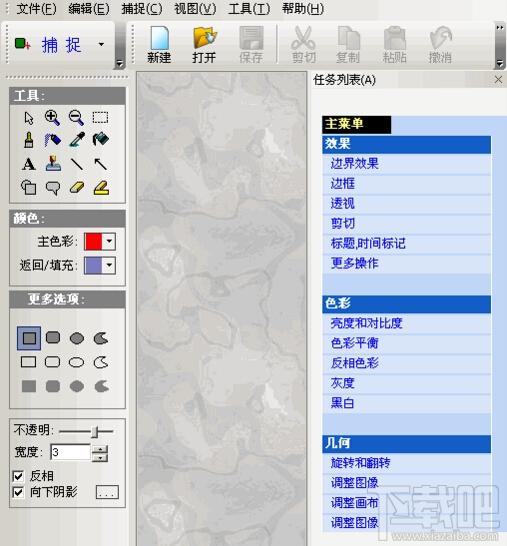Screen dimensions: 507x546
Task: Select the zoom out magnifier tool
Action: [76, 118]
